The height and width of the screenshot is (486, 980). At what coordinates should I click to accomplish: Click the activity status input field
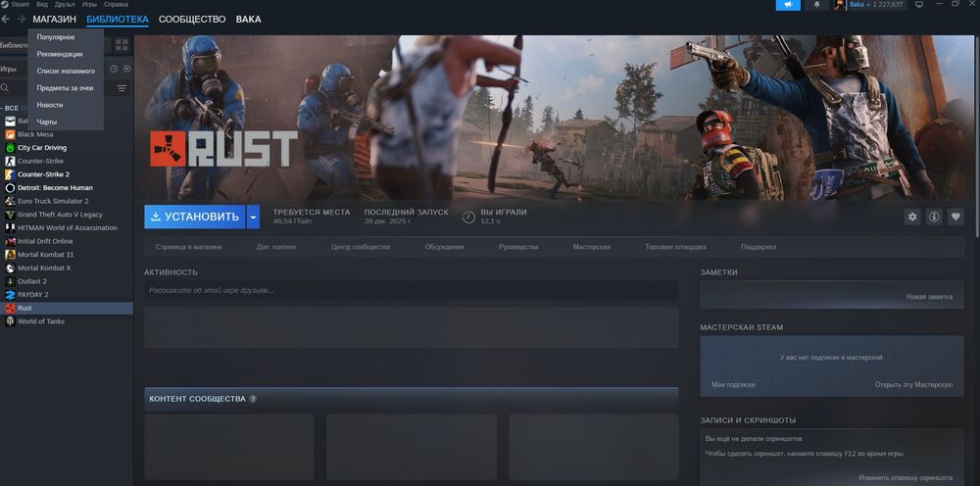(x=412, y=290)
